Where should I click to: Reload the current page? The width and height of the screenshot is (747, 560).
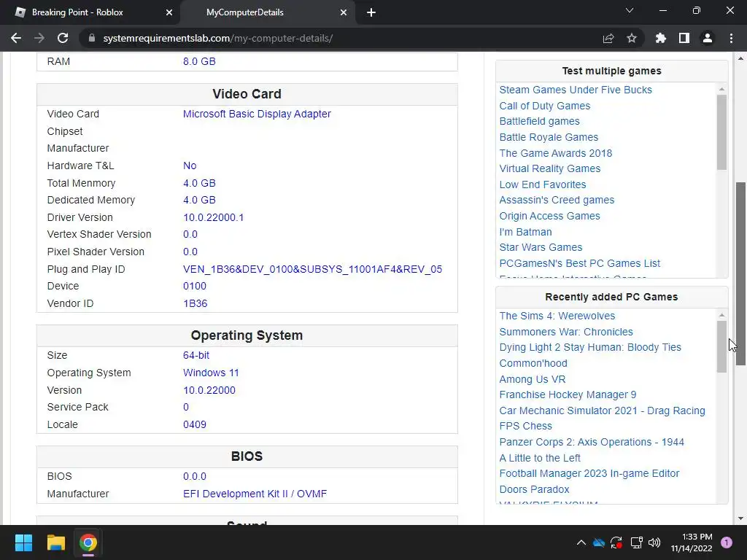coord(63,38)
